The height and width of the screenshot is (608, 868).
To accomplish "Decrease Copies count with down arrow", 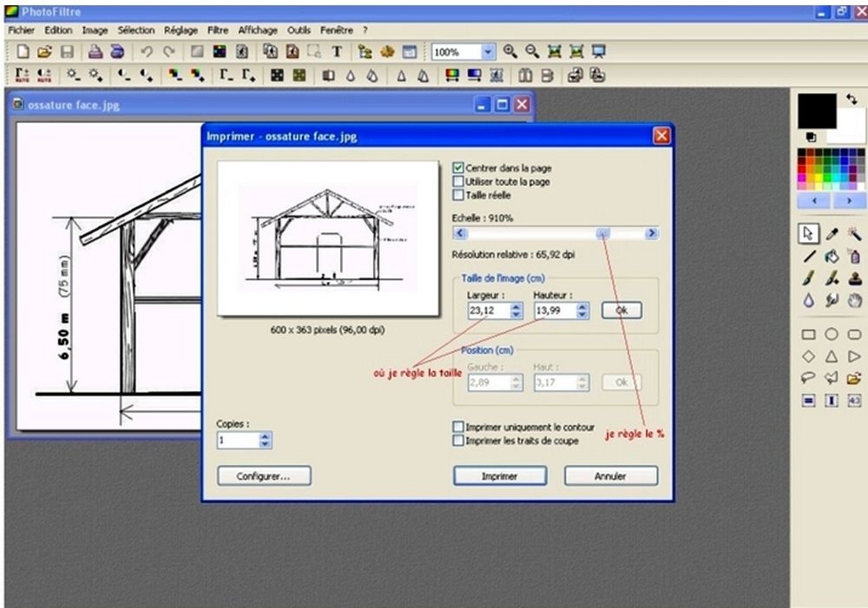I will click(x=266, y=445).
